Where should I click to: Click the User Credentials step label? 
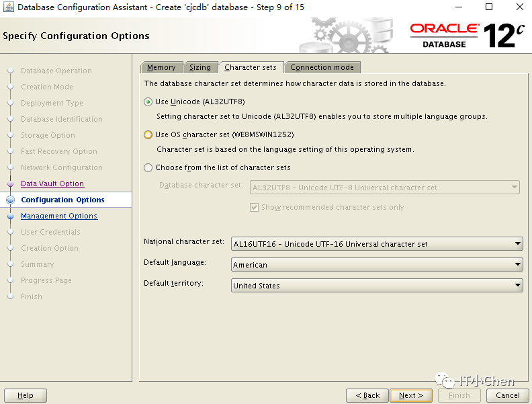[50, 232]
